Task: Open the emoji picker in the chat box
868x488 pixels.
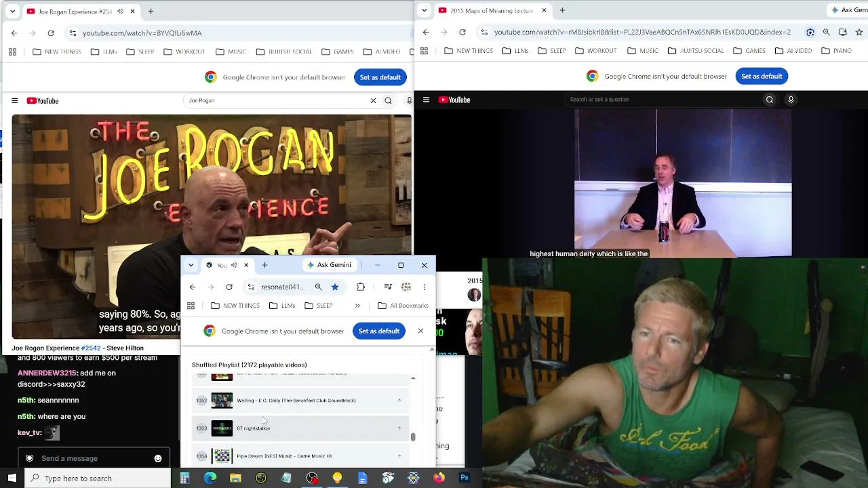Action: pos(158,458)
